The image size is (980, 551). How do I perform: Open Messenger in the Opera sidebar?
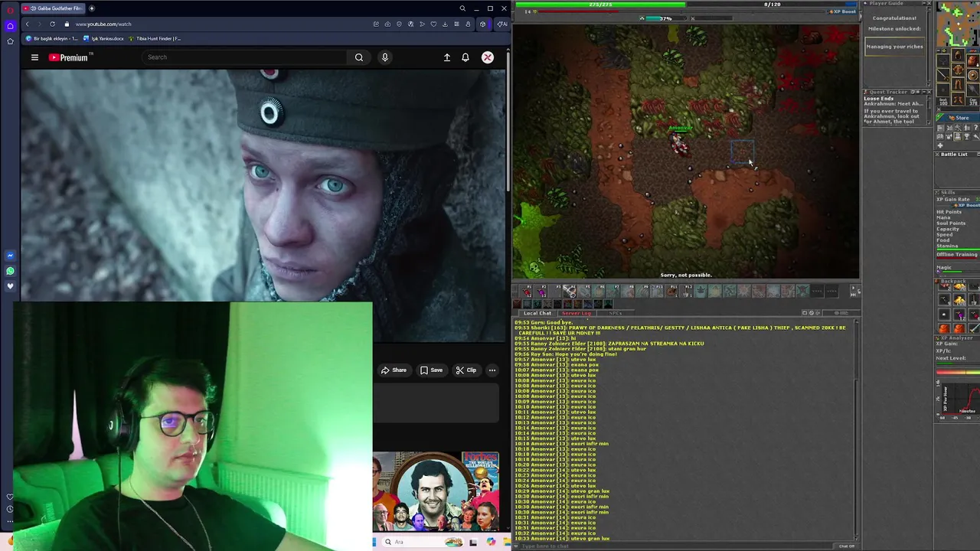10,256
